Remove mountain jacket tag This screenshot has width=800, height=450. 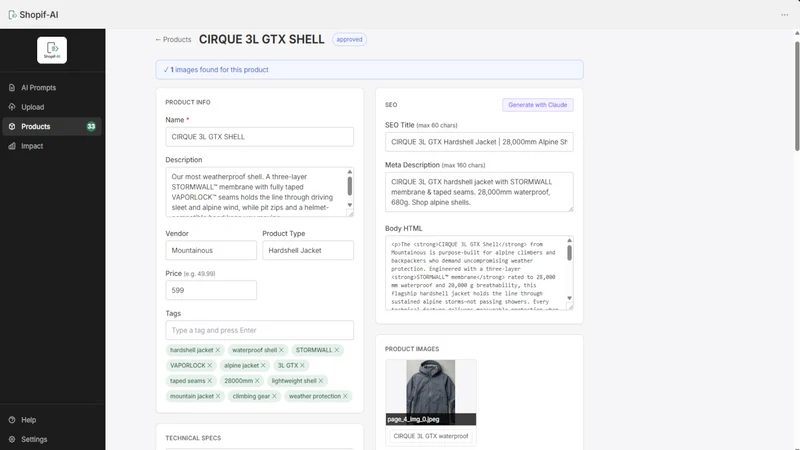pos(218,396)
